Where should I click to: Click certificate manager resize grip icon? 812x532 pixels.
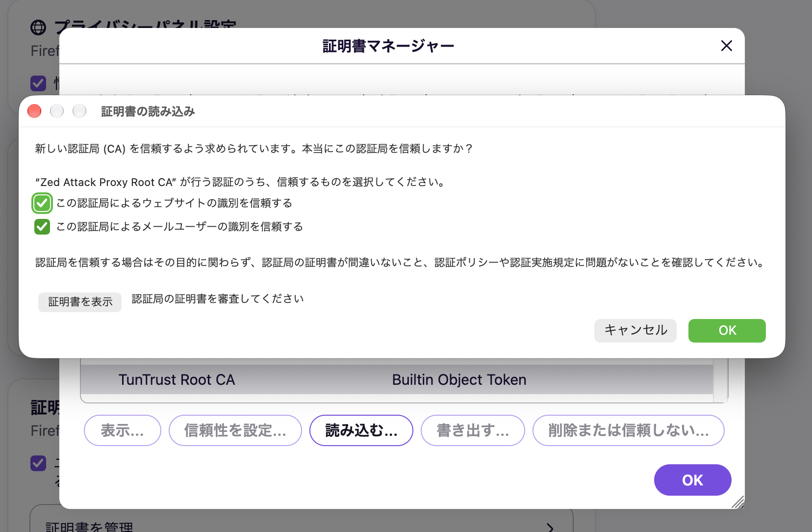tap(738, 502)
